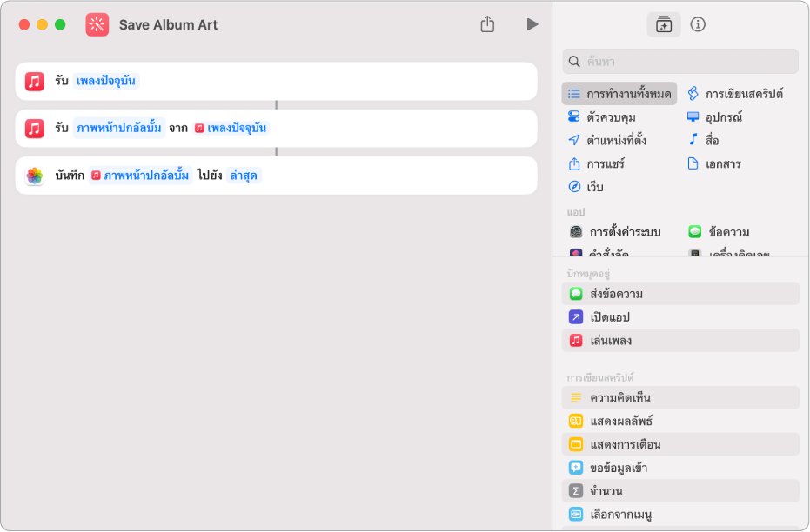Click the Save Album Art shortcut icon
Viewport: 810px width, 532px height.
pyautogui.click(x=97, y=24)
